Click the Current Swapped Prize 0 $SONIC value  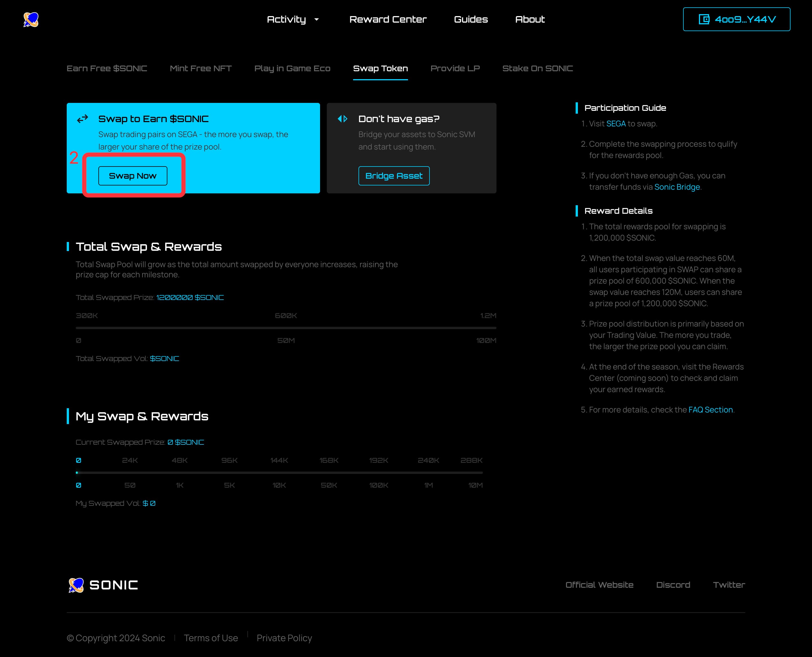(185, 442)
